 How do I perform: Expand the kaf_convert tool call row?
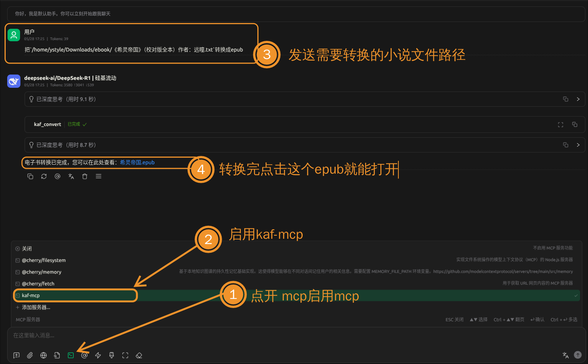click(x=305, y=124)
